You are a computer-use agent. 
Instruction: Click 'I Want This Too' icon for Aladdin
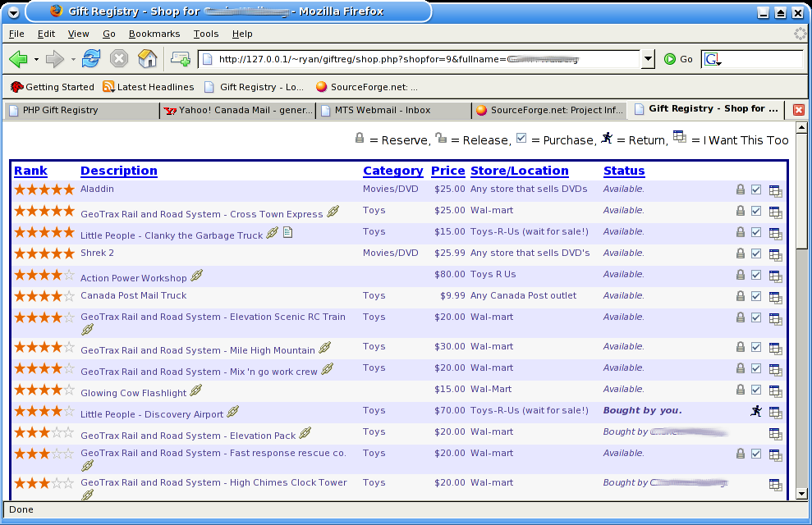click(775, 191)
